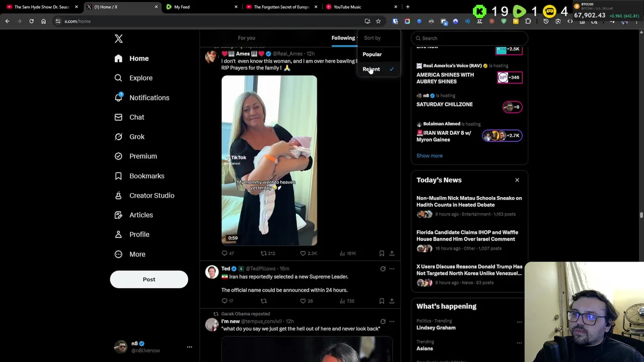The image size is (644, 362).
Task: Click Show more under live spaces
Action: pyautogui.click(x=430, y=156)
